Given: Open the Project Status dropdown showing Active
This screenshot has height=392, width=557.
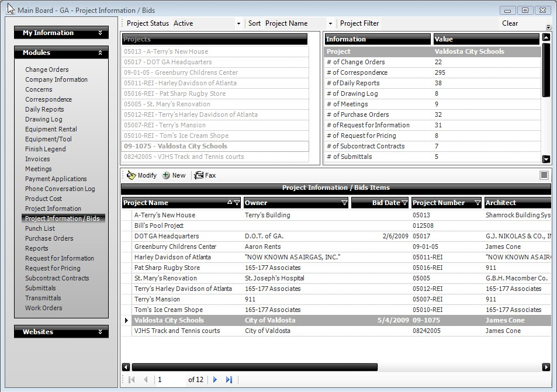Looking at the screenshot, I should 238,23.
